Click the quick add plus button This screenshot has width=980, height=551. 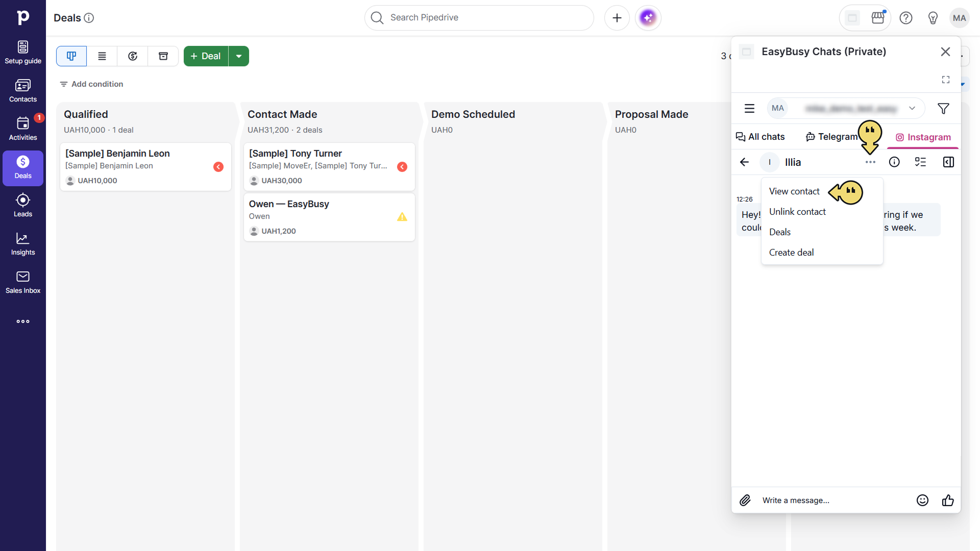(x=617, y=18)
